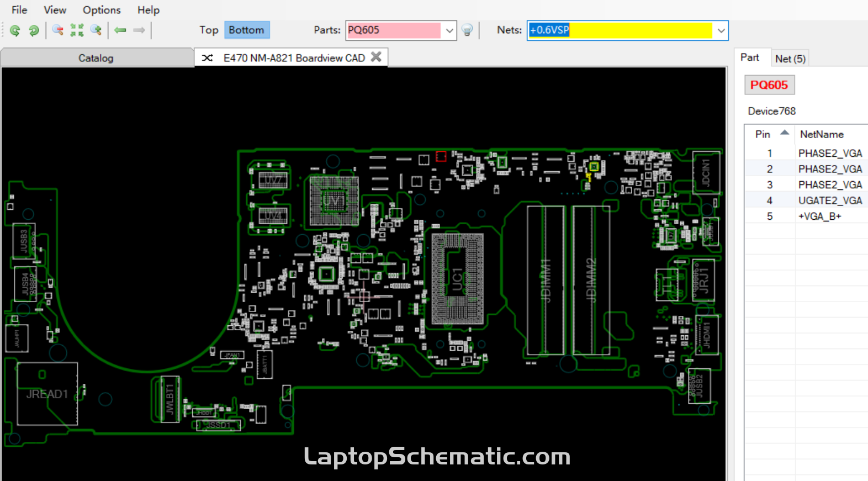
Task: Click the JUSB4 connector on board
Action: pyautogui.click(x=25, y=284)
